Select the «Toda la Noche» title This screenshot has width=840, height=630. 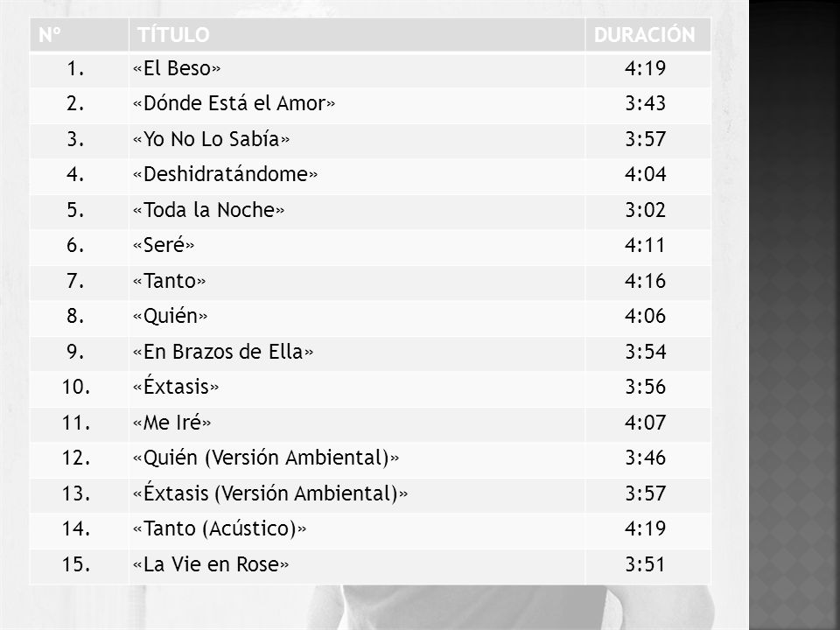208,210
